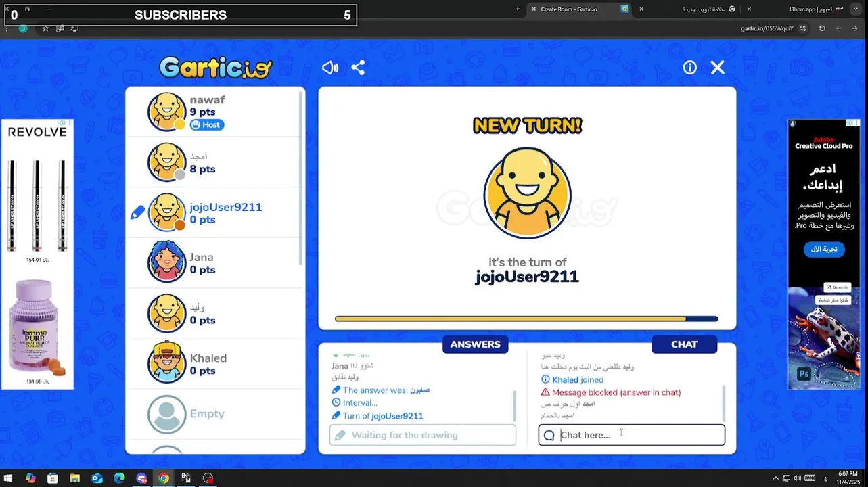
Task: Open volume control in system tray
Action: coord(798,478)
